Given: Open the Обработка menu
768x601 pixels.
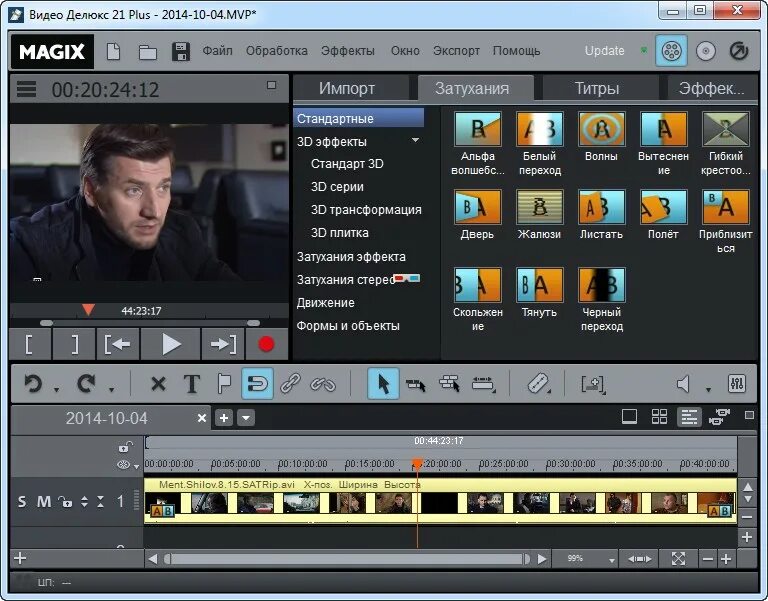Looking at the screenshot, I should tap(277, 51).
